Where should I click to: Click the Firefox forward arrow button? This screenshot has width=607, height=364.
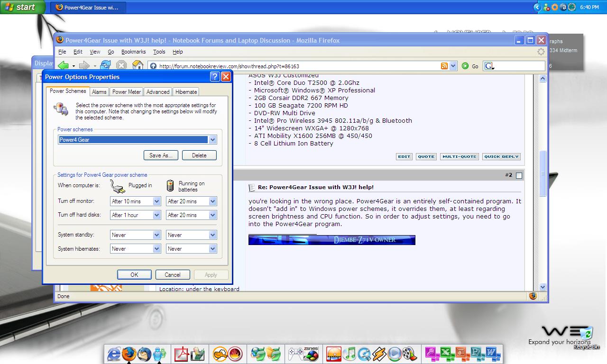(x=84, y=65)
